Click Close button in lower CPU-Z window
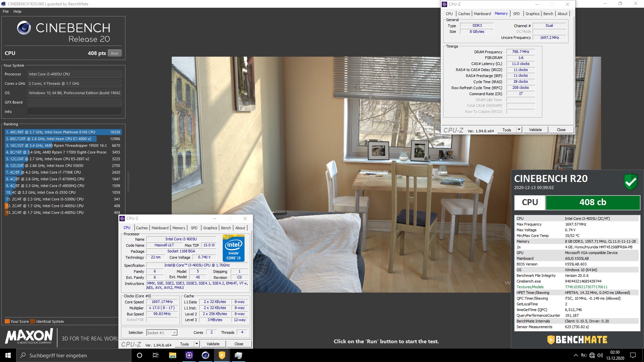644x362 pixels. click(x=239, y=344)
